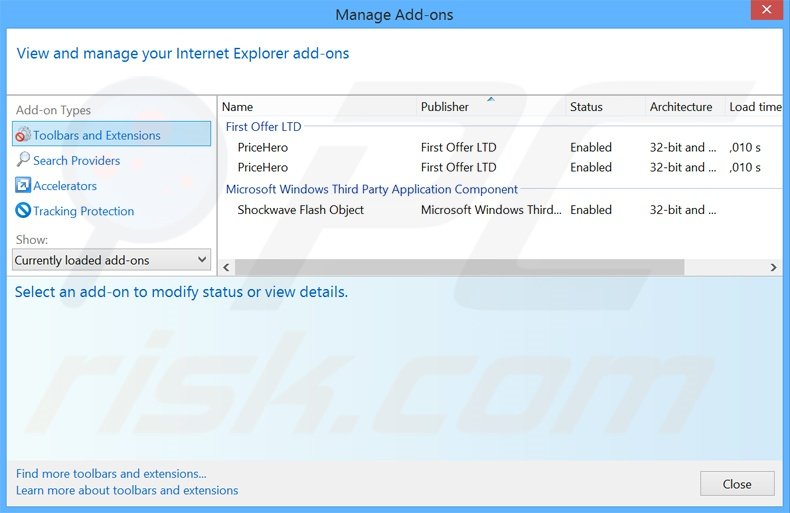Click the right arrow of horizontal scrollbar

774,268
